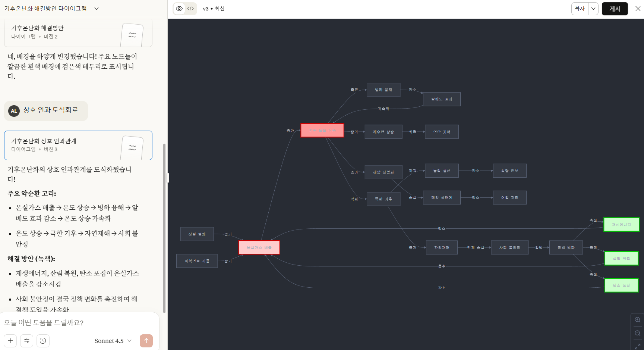Image resolution: width=644 pixels, height=350 pixels.
Task: Open the 기후온난화 해결방안 다이어그램 chat title menu
Action: (51, 9)
